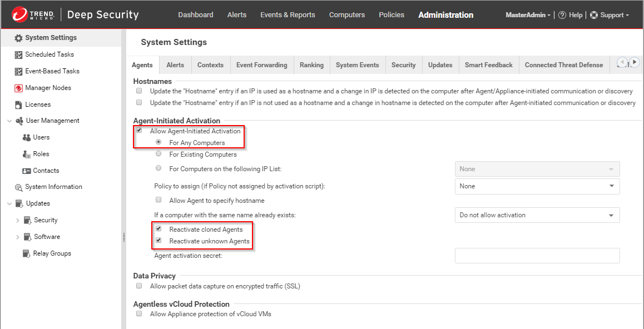Click the Event-Based Tasks icon
This screenshot has width=644, height=329.
pyautogui.click(x=18, y=71)
